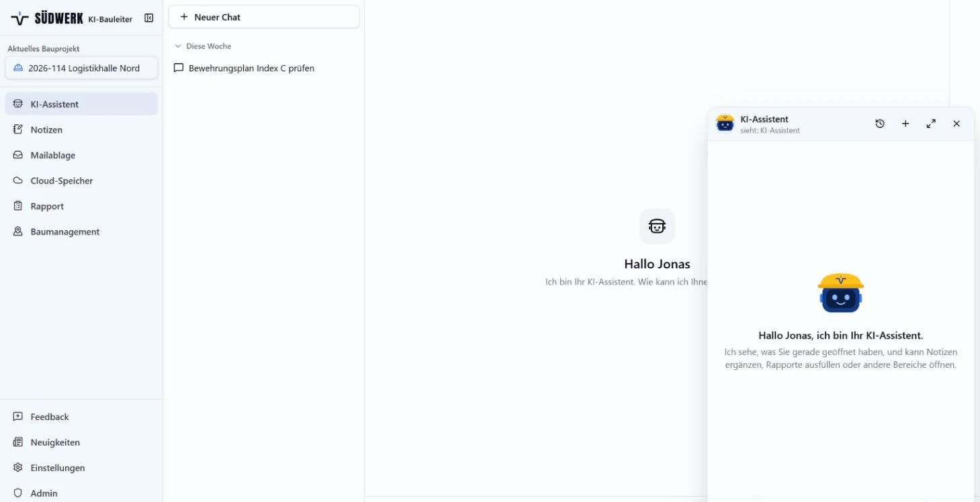Click the Einstellungen gear icon
Viewport: 980px width, 502px height.
click(18, 468)
